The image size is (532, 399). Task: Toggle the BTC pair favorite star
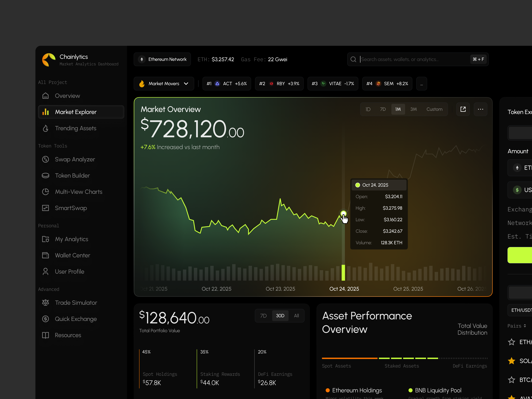512,380
